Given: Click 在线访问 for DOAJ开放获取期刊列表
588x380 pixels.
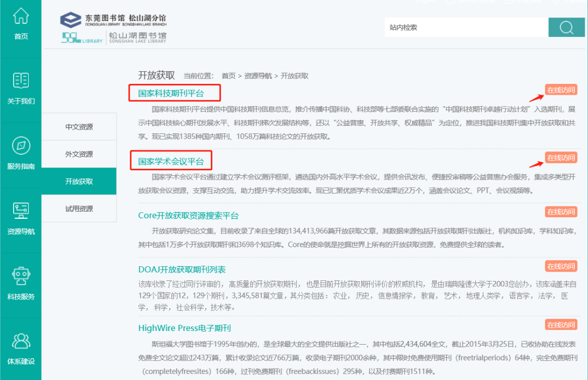Looking at the screenshot, I should pyautogui.click(x=561, y=266).
